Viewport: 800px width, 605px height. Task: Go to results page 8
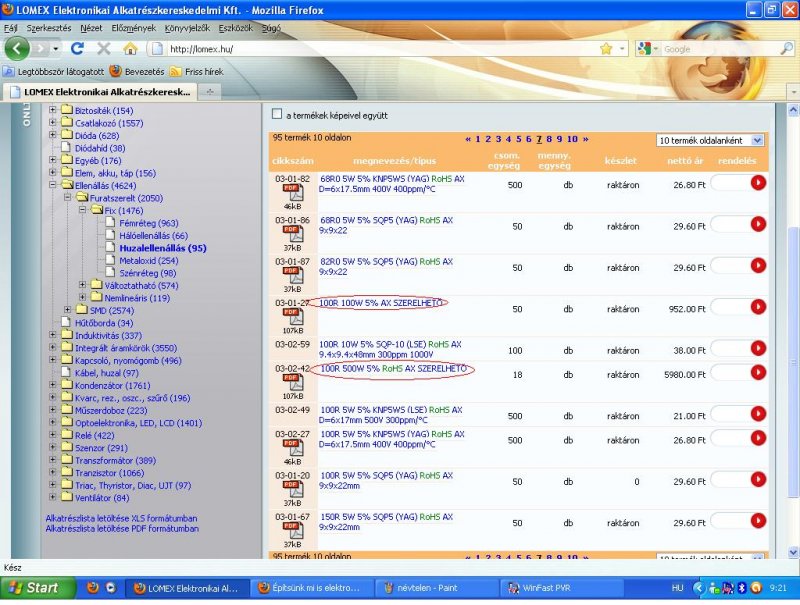pyautogui.click(x=549, y=139)
